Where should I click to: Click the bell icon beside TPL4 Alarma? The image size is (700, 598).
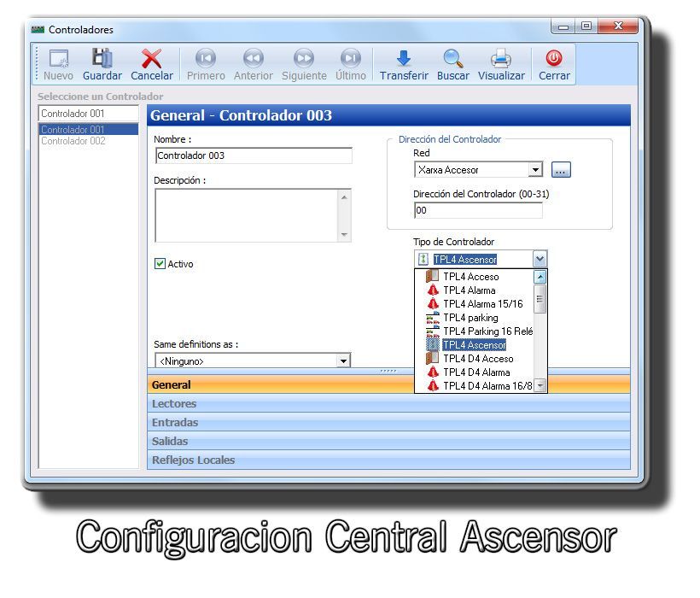click(433, 290)
